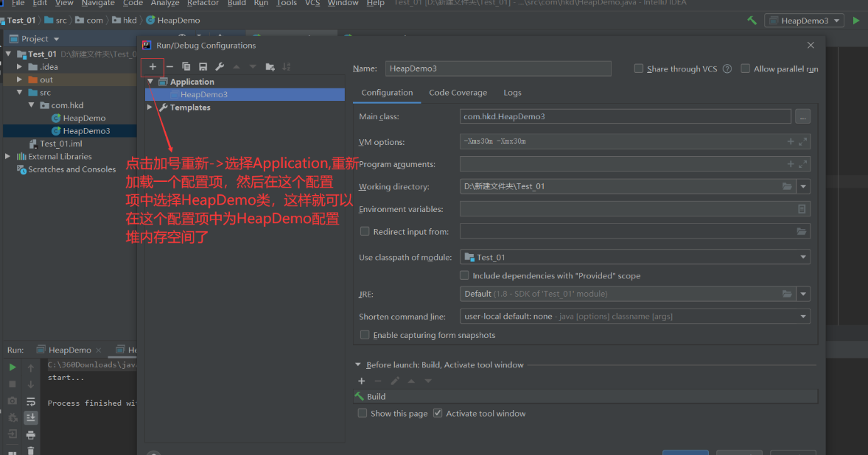Browse for Working directory folder icon
This screenshot has width=868, height=455.
(x=787, y=186)
